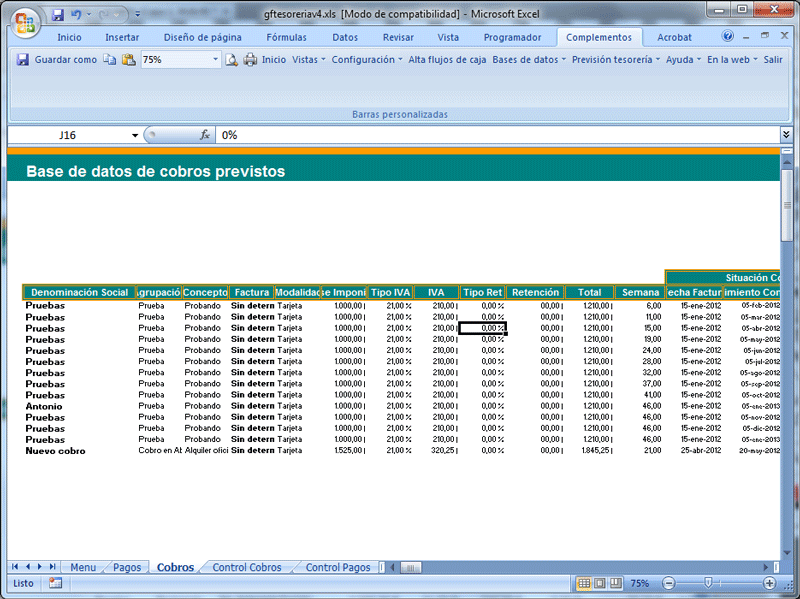Click the vertical scrollbar down arrow
Image resolution: width=800 pixels, height=599 pixels.
pos(787,552)
